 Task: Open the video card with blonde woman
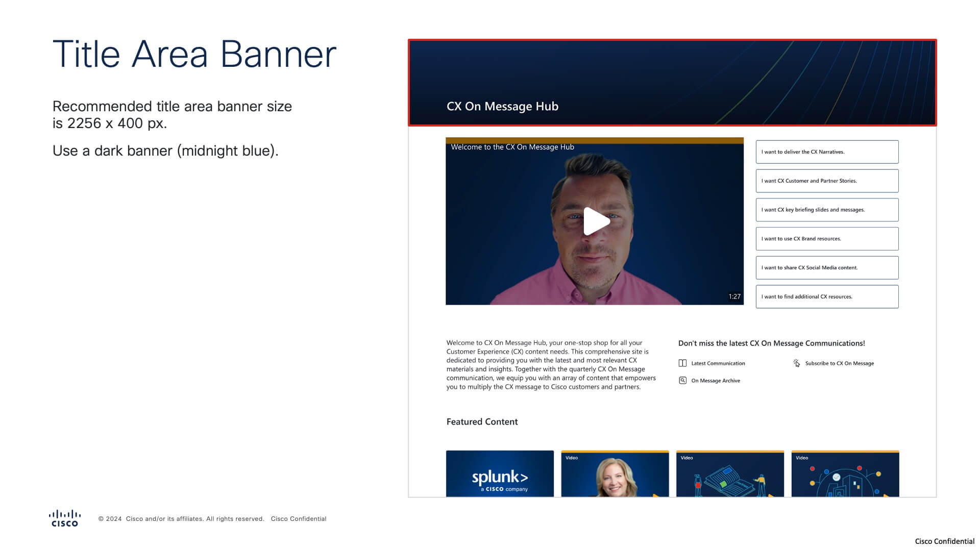615,473
